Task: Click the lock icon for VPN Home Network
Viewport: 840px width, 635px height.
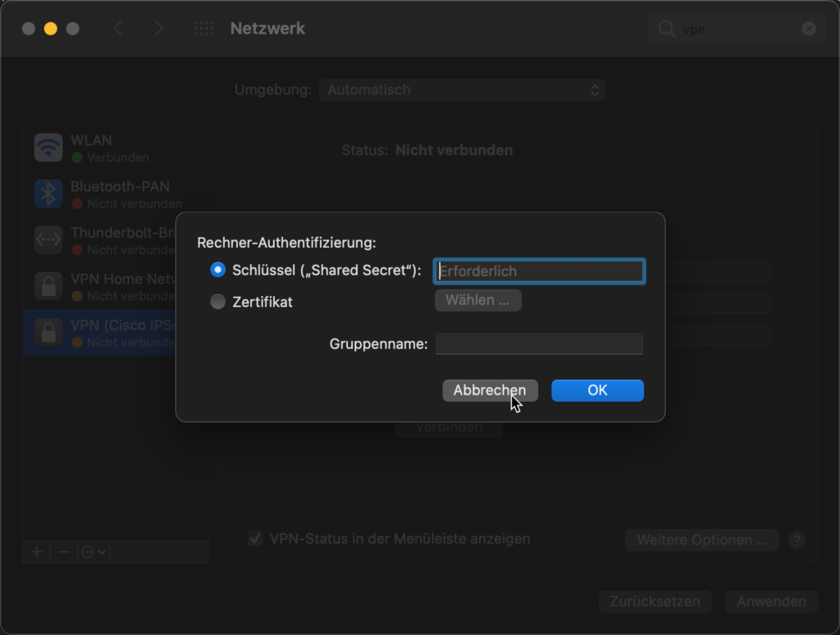Action: (x=48, y=286)
